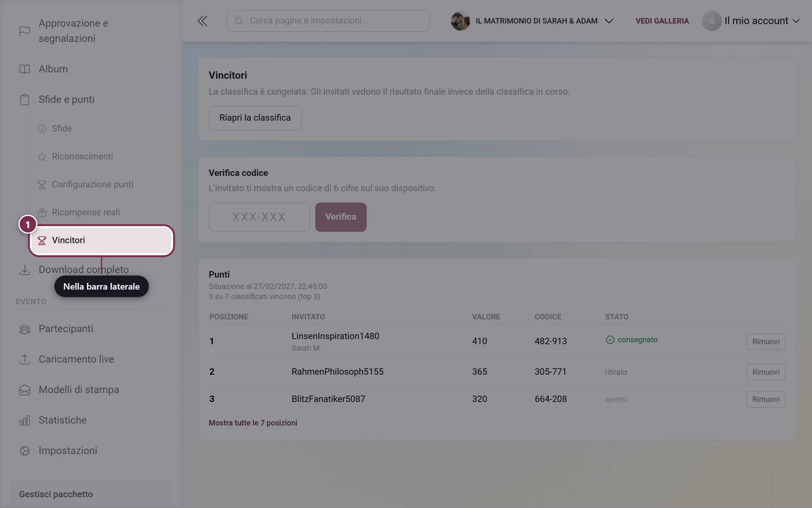
Task: Open the event selector dropdown chevron
Action: pyautogui.click(x=609, y=21)
